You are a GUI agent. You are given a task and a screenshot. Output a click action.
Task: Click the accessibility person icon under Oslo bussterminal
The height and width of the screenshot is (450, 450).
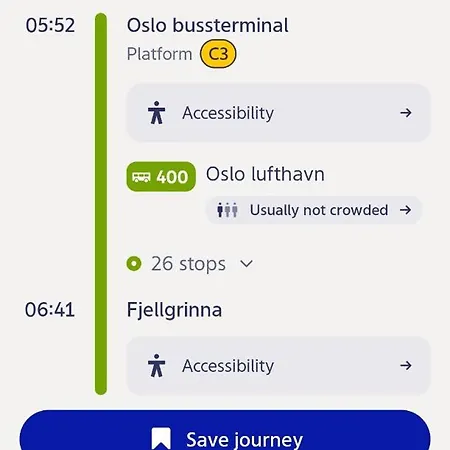click(x=156, y=113)
